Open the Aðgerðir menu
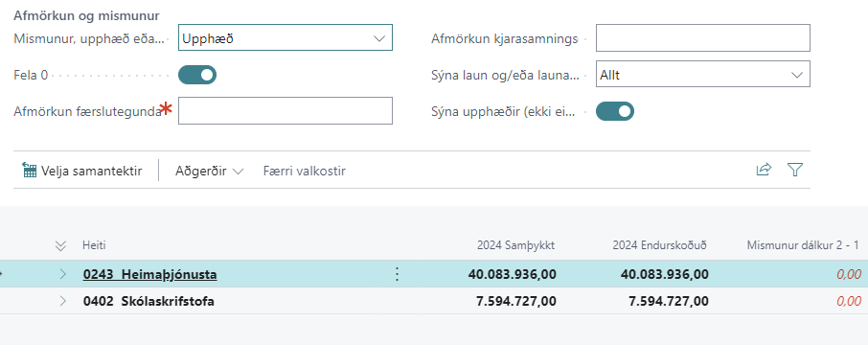 209,171
